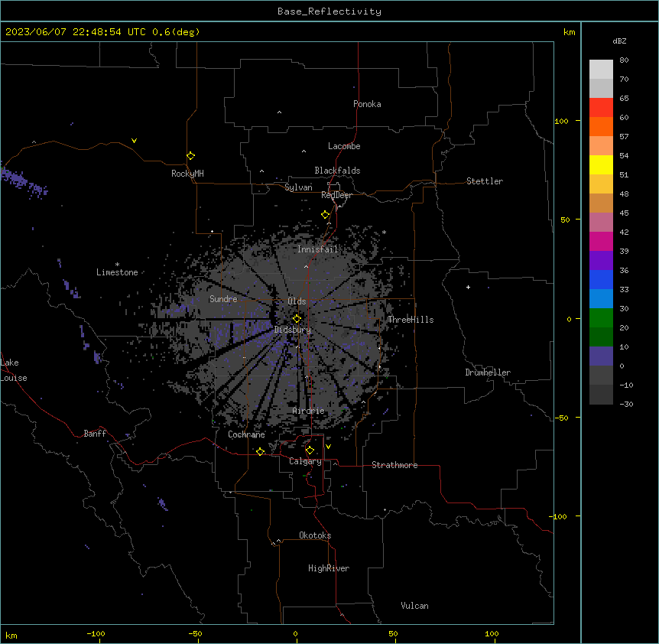
Task: Click the Innisfail city label
Action: pos(317,249)
